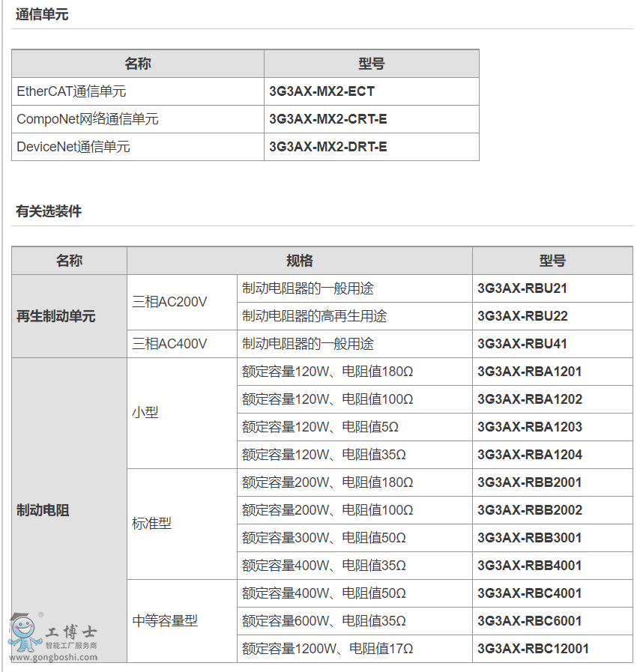Click the 额定容量400W、电阻值50Ω cell
This screenshot has height=672, width=637.
(354, 593)
